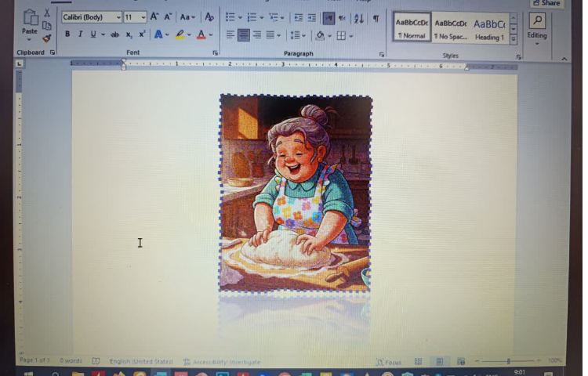This screenshot has height=376, width=588.
Task: Expand the Styles gallery list
Action: [514, 38]
